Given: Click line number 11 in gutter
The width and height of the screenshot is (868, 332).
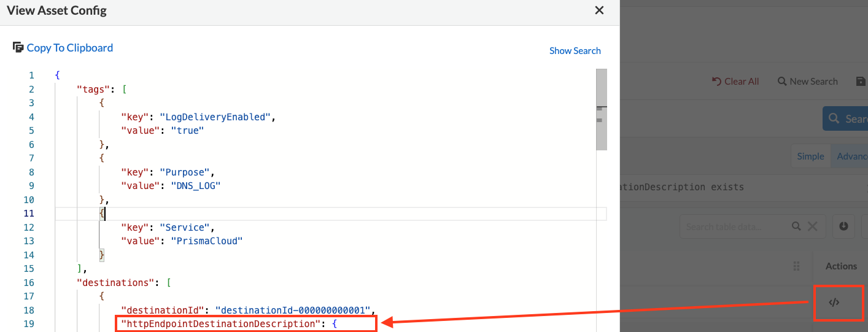Looking at the screenshot, I should coord(29,214).
